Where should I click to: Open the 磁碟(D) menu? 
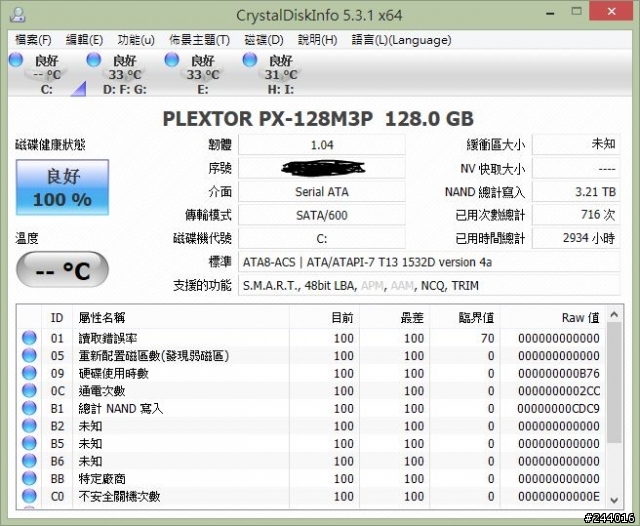tap(264, 40)
